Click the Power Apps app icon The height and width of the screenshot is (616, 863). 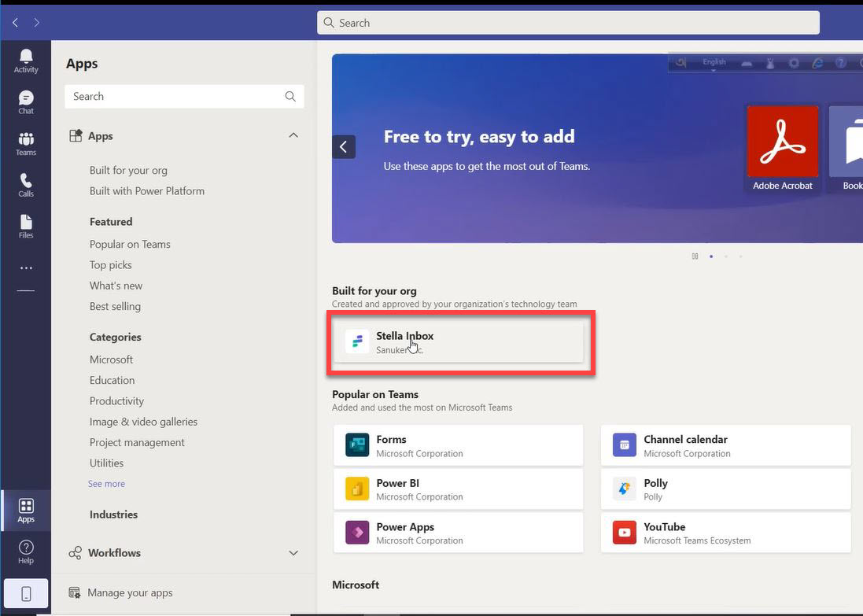click(x=357, y=533)
